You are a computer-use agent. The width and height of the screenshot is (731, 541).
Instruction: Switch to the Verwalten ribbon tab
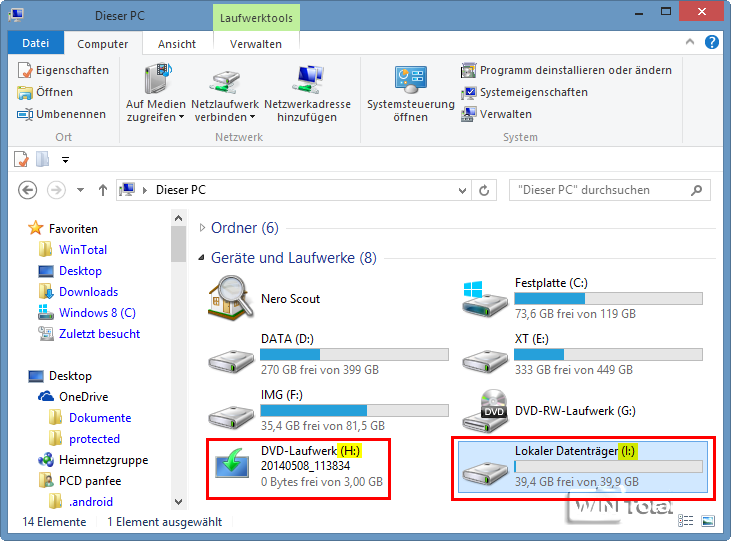[x=256, y=44]
